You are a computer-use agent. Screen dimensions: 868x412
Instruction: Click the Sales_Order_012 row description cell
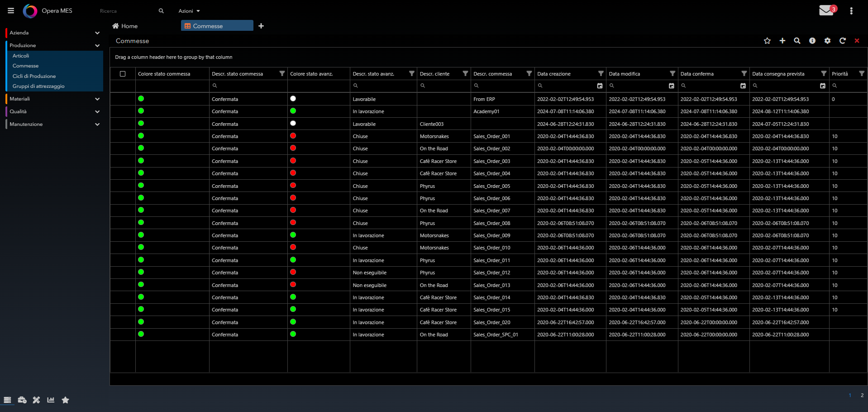click(x=491, y=273)
